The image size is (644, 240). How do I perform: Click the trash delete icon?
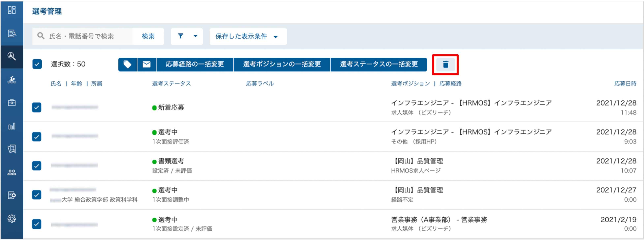click(x=445, y=64)
